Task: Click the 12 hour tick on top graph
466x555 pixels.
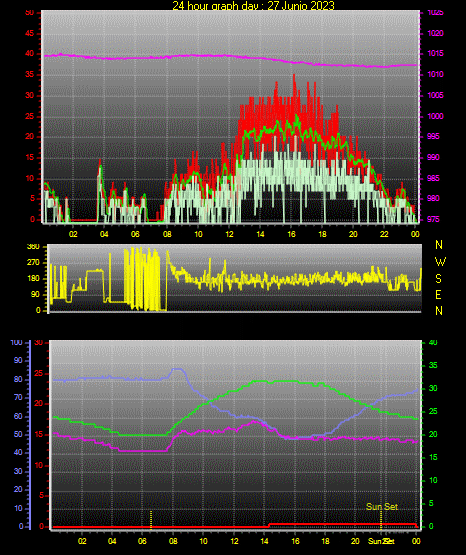Action: coord(229,234)
